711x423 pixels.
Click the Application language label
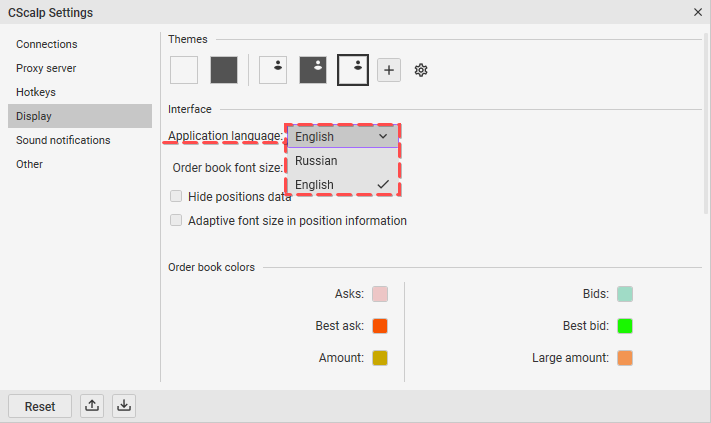click(225, 136)
